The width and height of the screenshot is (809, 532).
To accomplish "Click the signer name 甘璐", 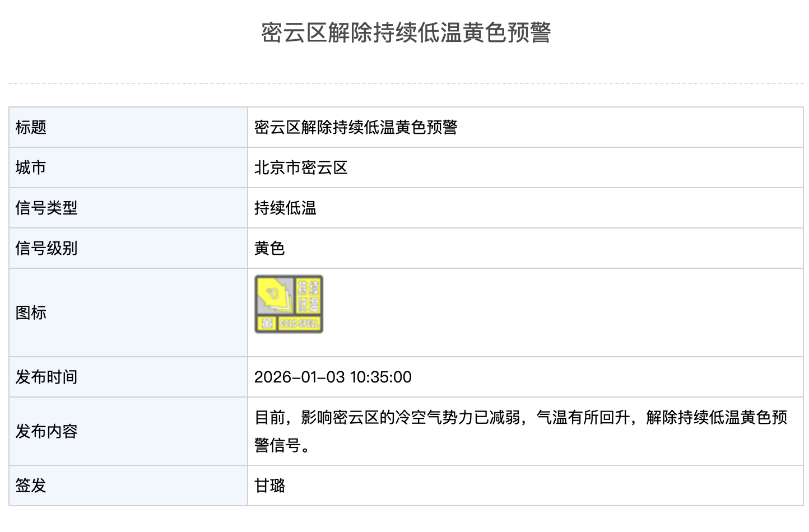I will [269, 486].
